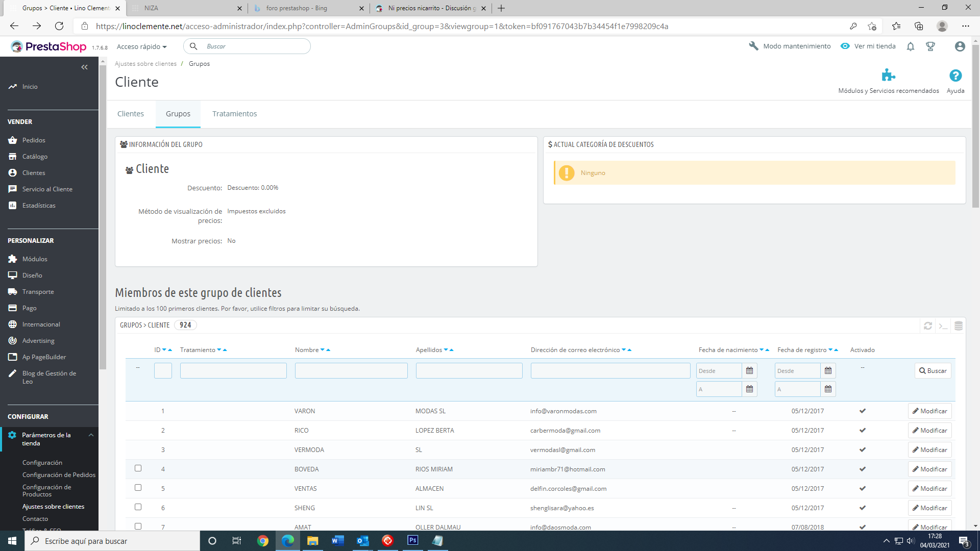
Task: Tick the checkbox for customer SHENG
Action: tap(138, 507)
